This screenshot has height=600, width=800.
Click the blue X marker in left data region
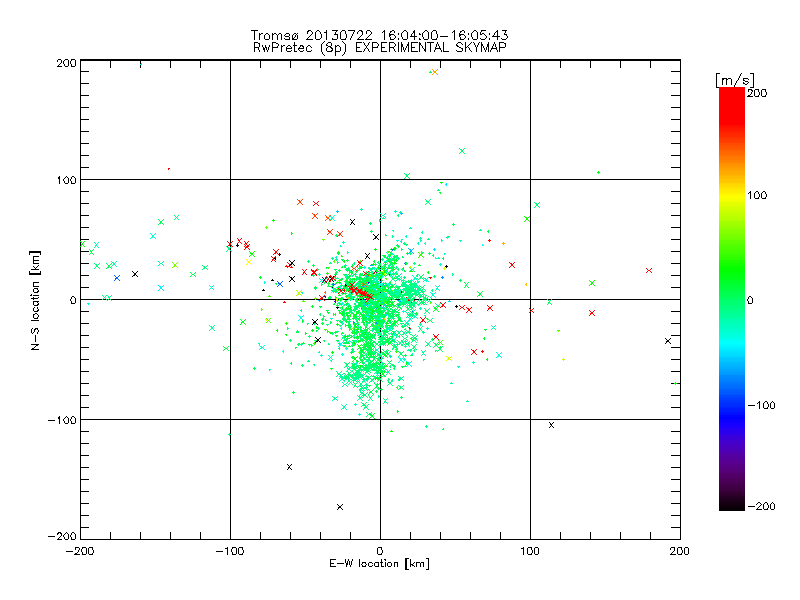pyautogui.click(x=117, y=278)
